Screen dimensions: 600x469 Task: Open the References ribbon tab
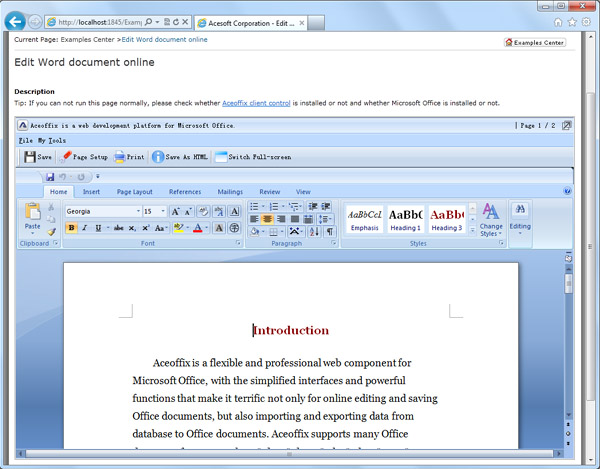coord(185,192)
